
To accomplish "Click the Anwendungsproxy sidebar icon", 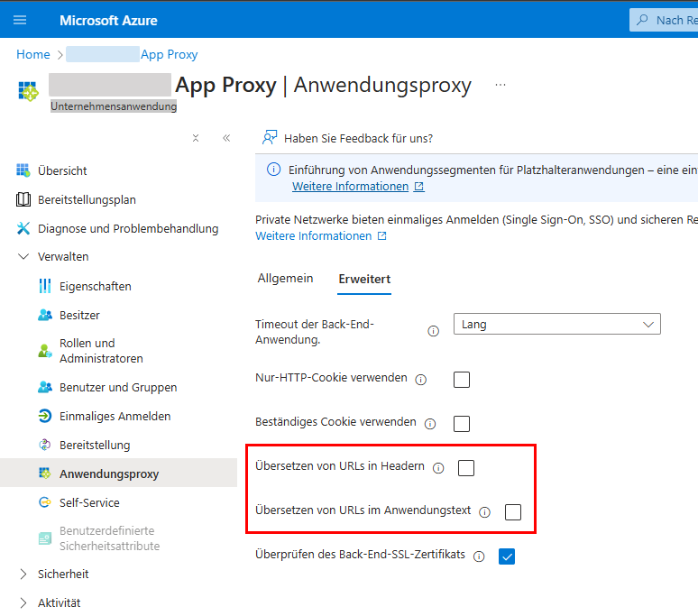I will click(x=45, y=473).
